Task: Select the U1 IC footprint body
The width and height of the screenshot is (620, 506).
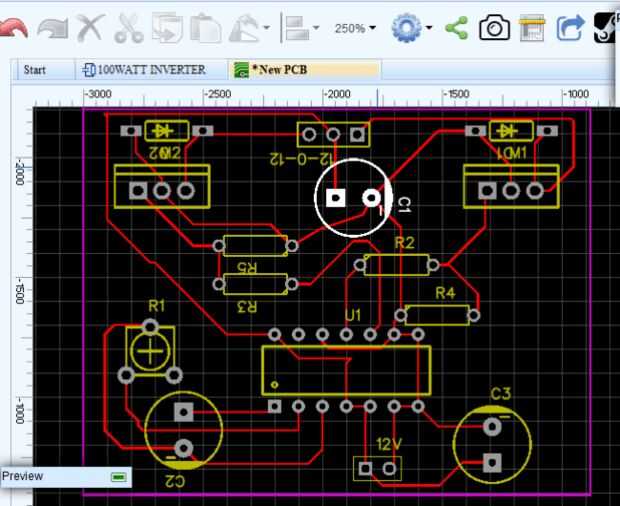Action: (346, 371)
